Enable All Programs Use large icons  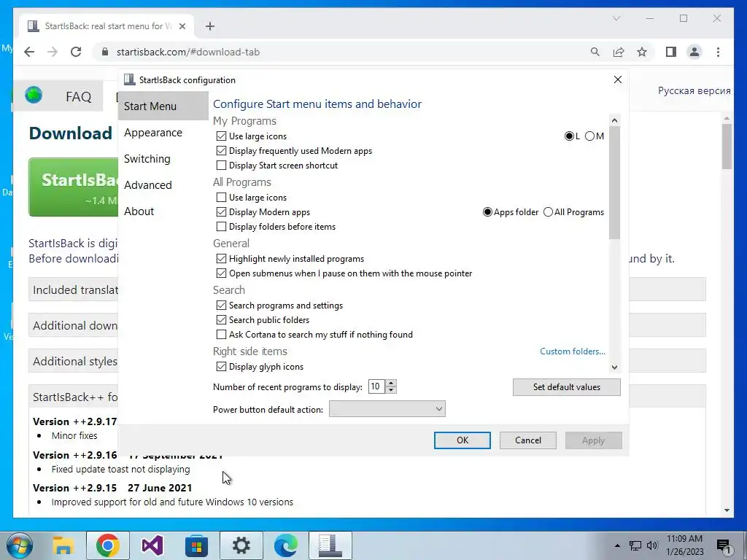(x=221, y=197)
